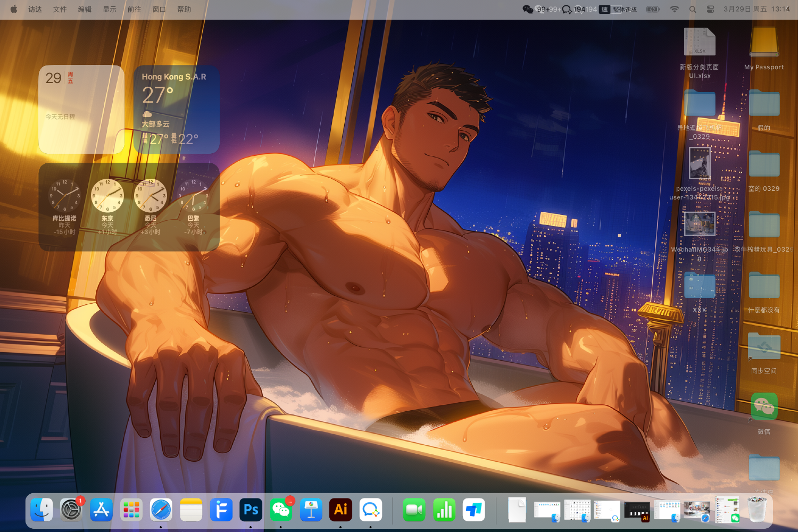Open the WeCom chat app in the Dock
This screenshot has width=798, height=532.
tap(371, 510)
